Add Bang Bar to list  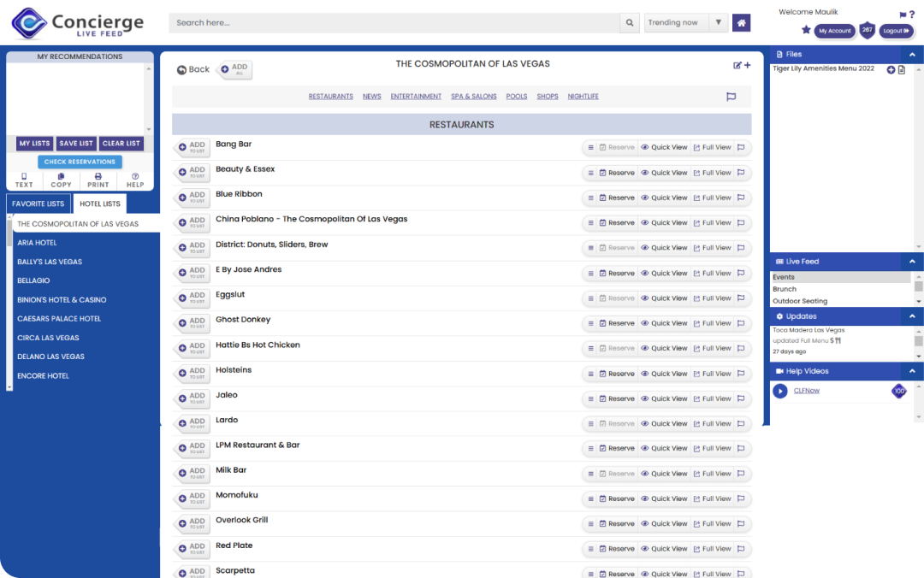tap(192, 147)
